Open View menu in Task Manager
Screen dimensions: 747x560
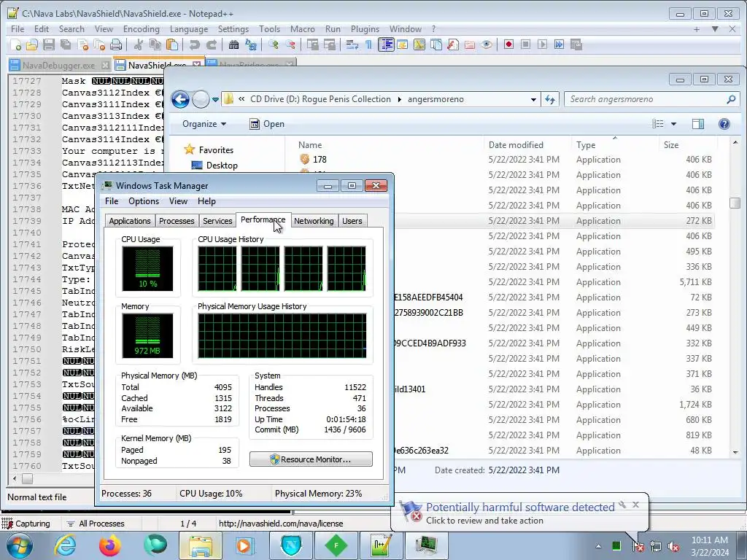[178, 201]
